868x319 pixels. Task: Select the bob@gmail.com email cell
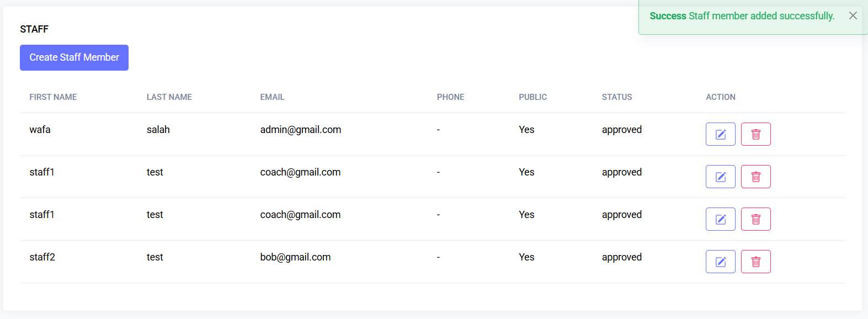click(295, 257)
